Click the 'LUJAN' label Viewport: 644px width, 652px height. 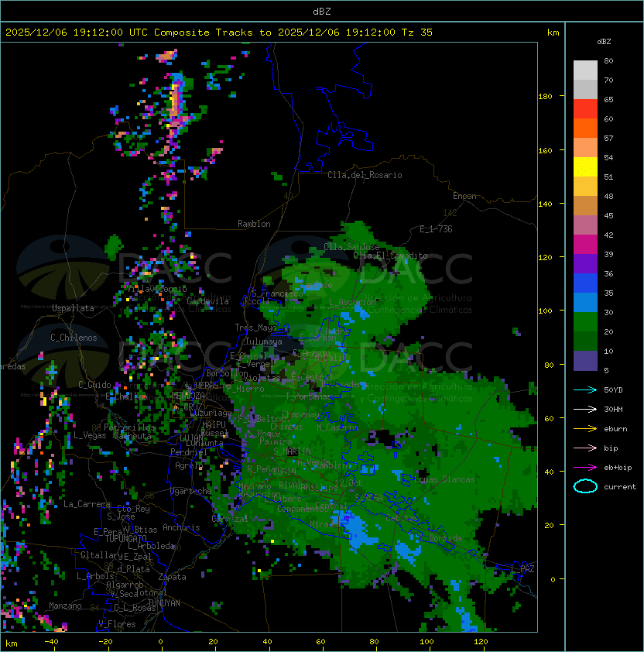tap(192, 438)
